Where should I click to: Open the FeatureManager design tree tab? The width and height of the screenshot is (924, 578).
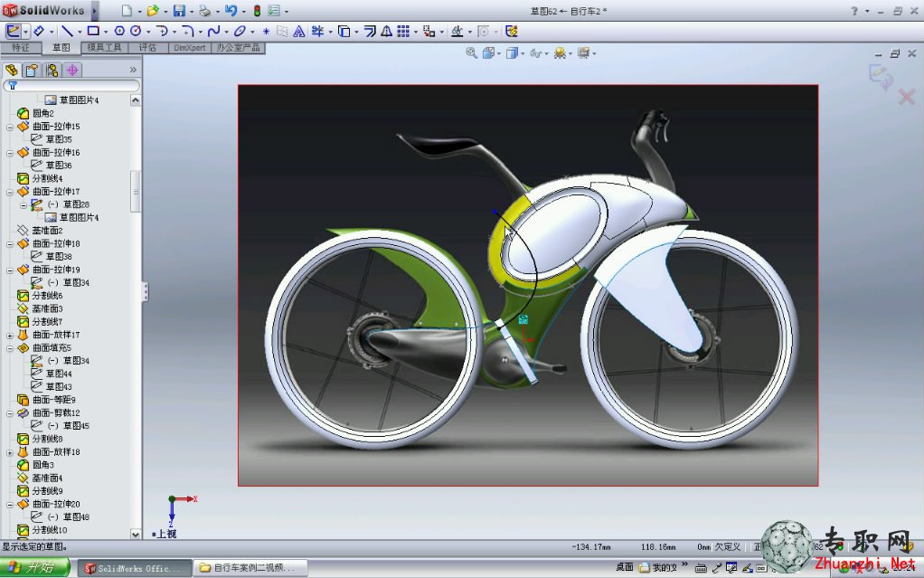click(x=11, y=71)
